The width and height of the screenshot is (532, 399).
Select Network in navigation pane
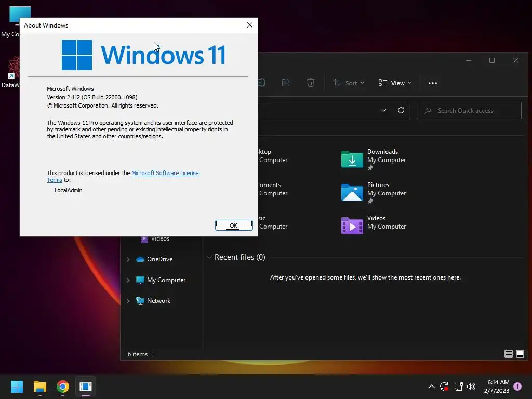[x=153, y=301]
